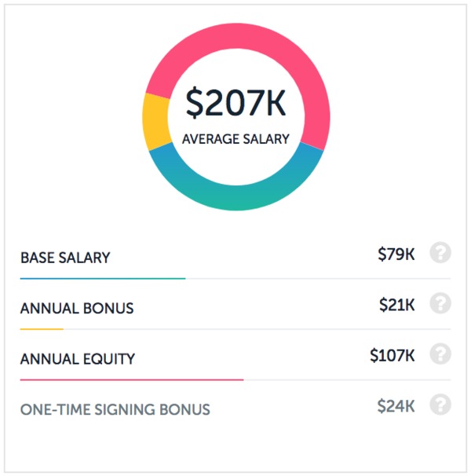Open the Base Salary help icon

pyautogui.click(x=440, y=253)
